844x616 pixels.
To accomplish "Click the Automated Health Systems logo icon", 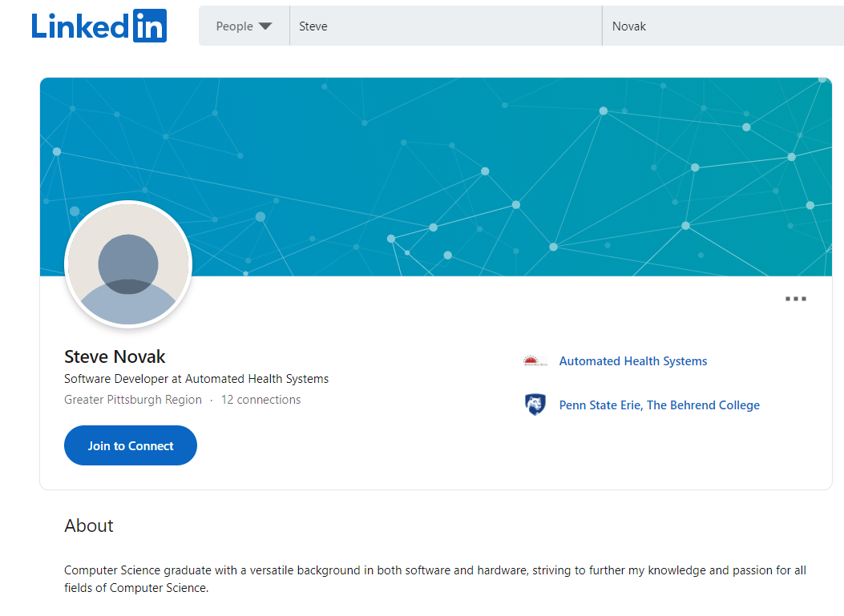I will (535, 361).
